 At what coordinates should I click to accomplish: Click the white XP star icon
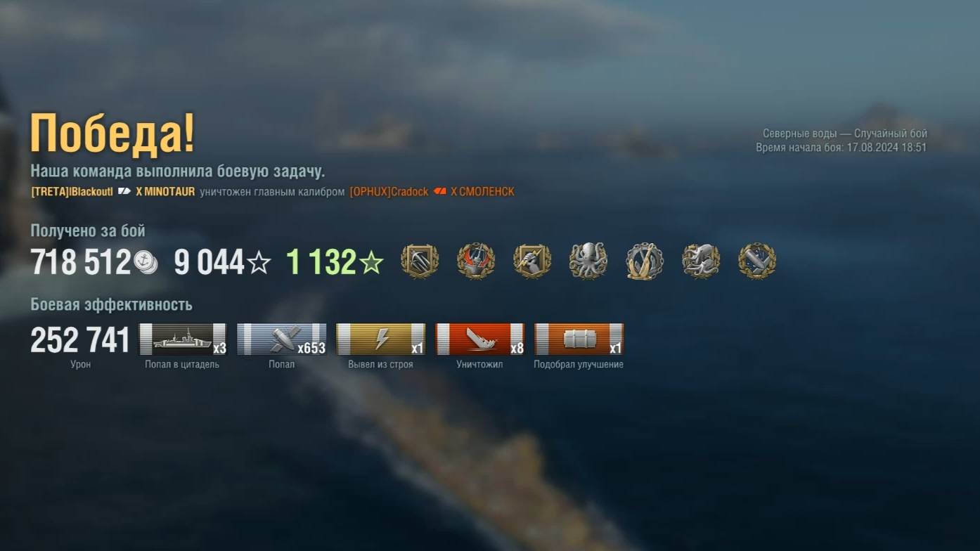[x=259, y=263]
